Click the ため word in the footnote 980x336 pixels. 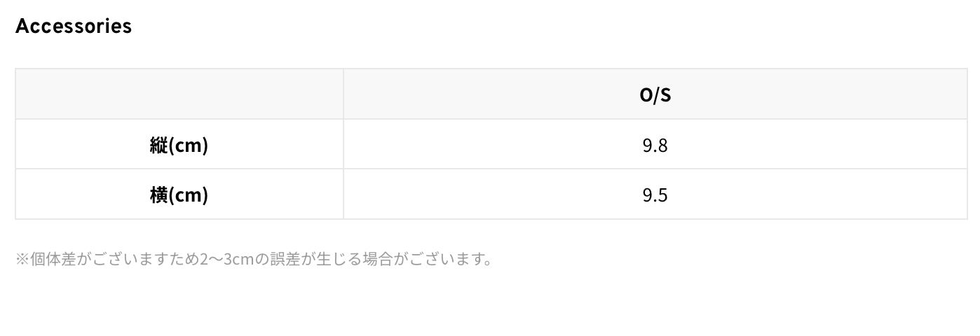(x=185, y=259)
